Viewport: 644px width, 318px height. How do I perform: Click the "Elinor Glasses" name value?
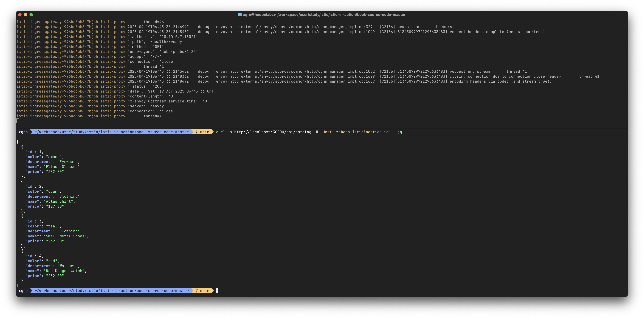coord(62,167)
